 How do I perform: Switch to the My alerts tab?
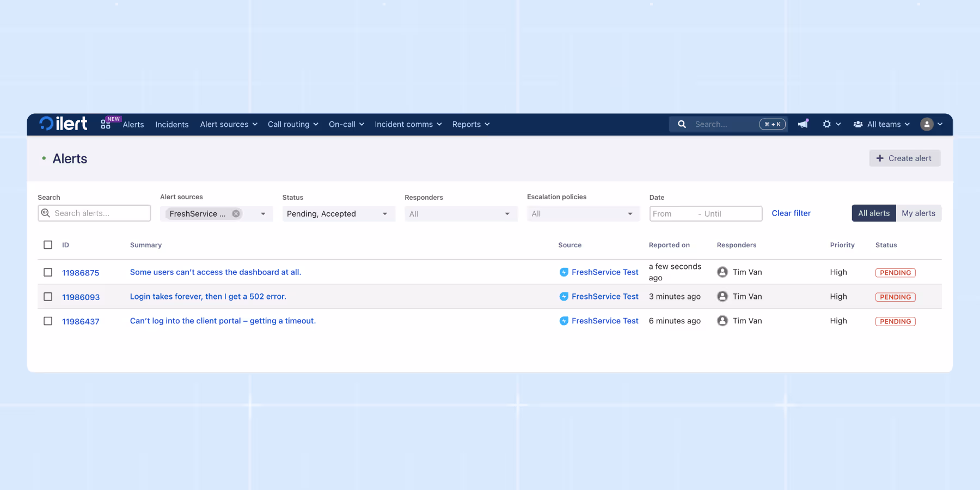918,213
